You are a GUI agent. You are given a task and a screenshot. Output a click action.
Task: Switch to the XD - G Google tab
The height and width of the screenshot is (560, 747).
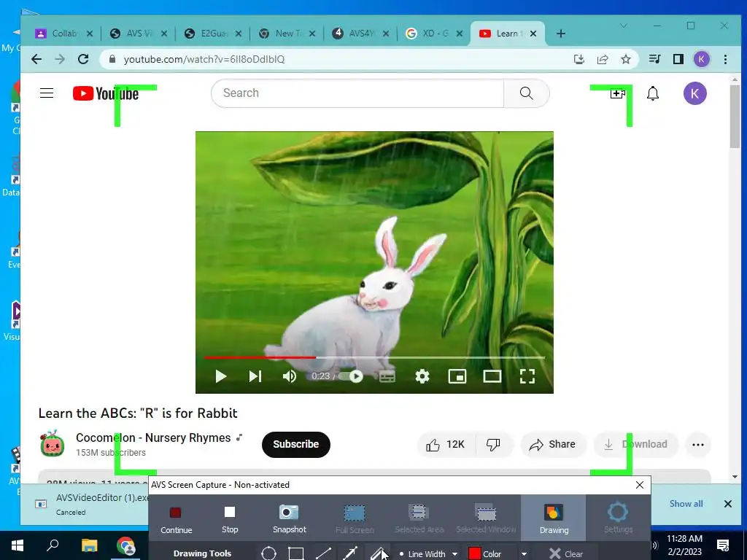435,34
